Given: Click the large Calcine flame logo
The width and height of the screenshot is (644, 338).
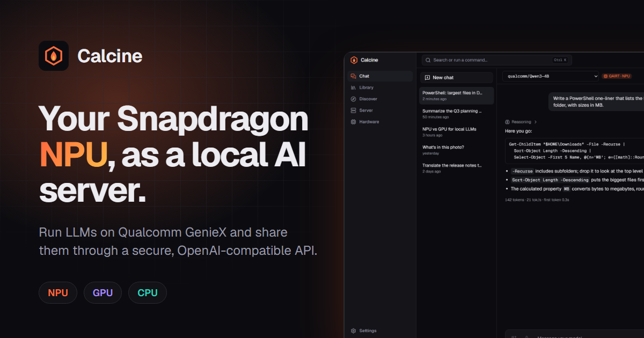Looking at the screenshot, I should (x=54, y=56).
